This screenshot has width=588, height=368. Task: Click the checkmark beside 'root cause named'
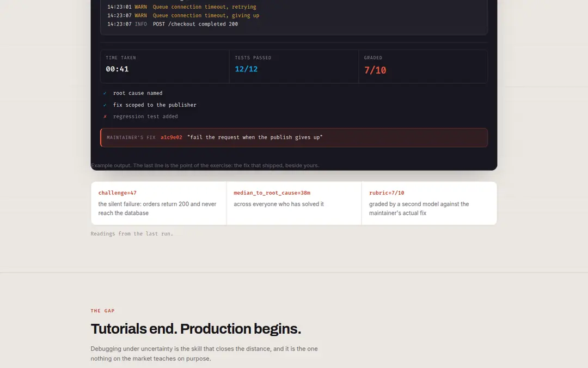[x=105, y=93]
